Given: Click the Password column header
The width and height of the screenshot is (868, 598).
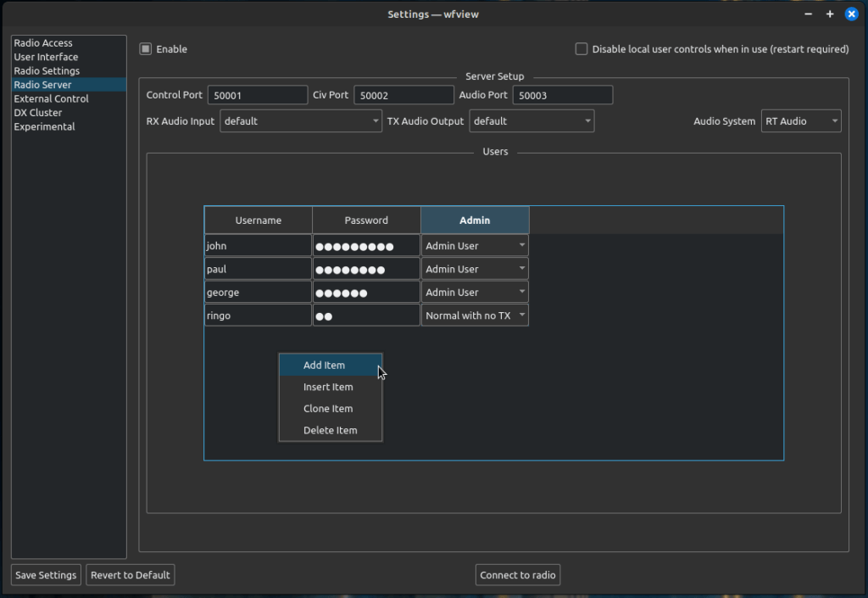Looking at the screenshot, I should click(x=366, y=220).
